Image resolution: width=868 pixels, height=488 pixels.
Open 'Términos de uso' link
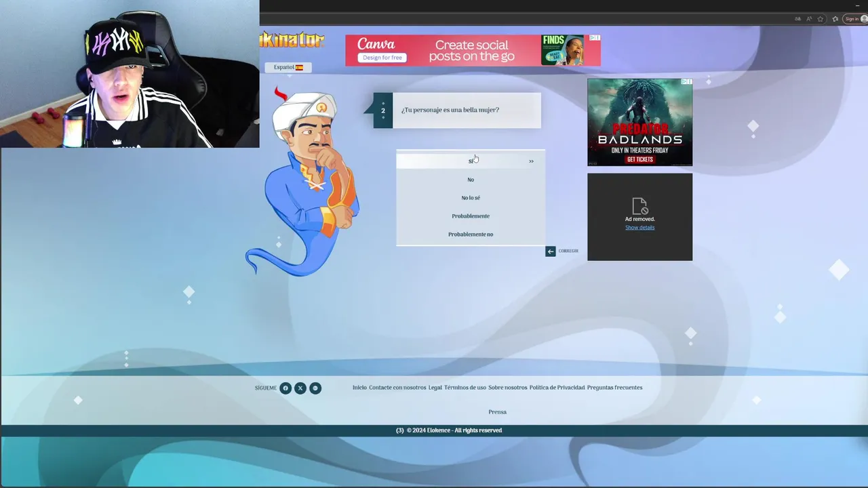pyautogui.click(x=465, y=388)
